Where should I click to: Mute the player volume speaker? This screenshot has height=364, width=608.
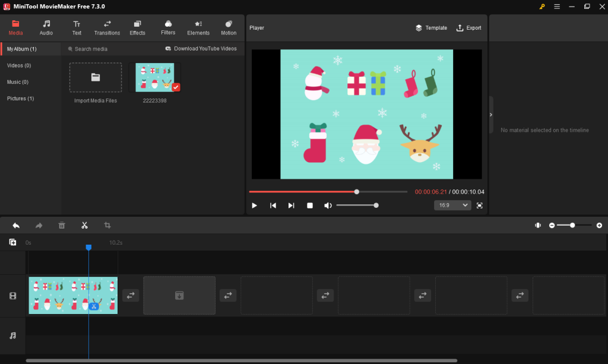pyautogui.click(x=328, y=205)
